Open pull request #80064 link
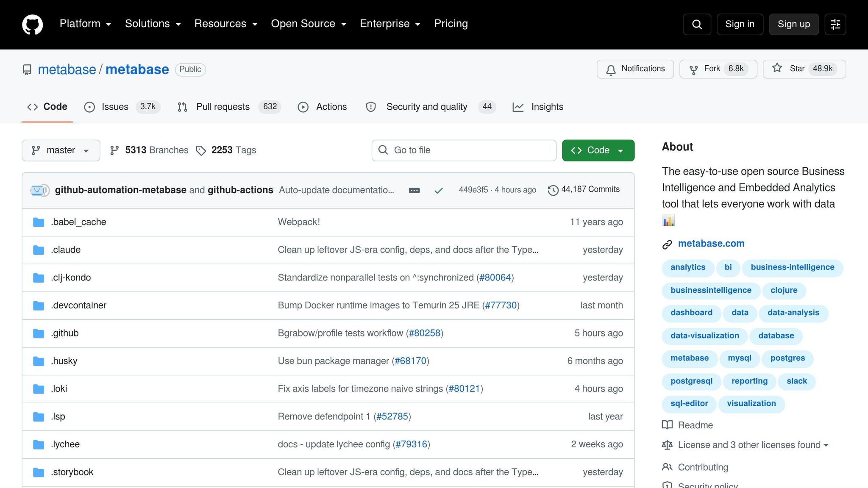The width and height of the screenshot is (868, 488). tap(495, 278)
